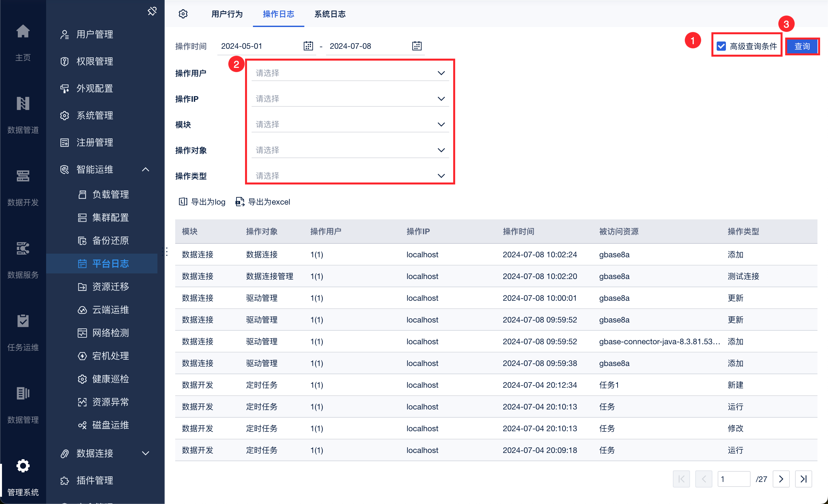Click the 导出为excel export icon
The height and width of the screenshot is (504, 828).
240,202
